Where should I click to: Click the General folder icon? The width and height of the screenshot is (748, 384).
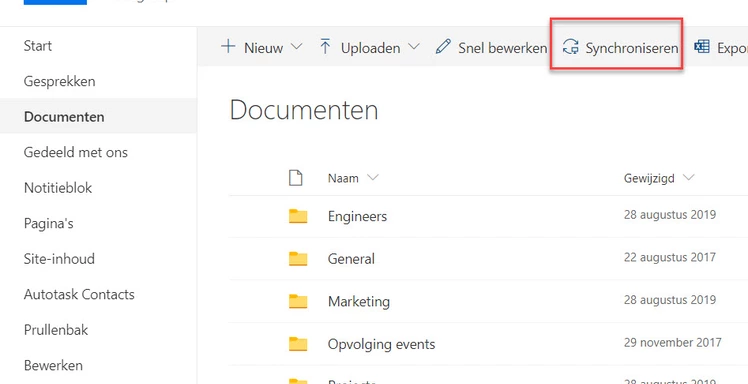tap(298, 259)
